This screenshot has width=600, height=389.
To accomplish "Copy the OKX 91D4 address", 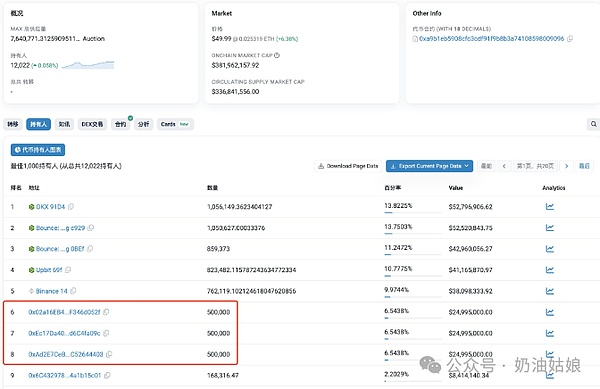I will (71, 207).
